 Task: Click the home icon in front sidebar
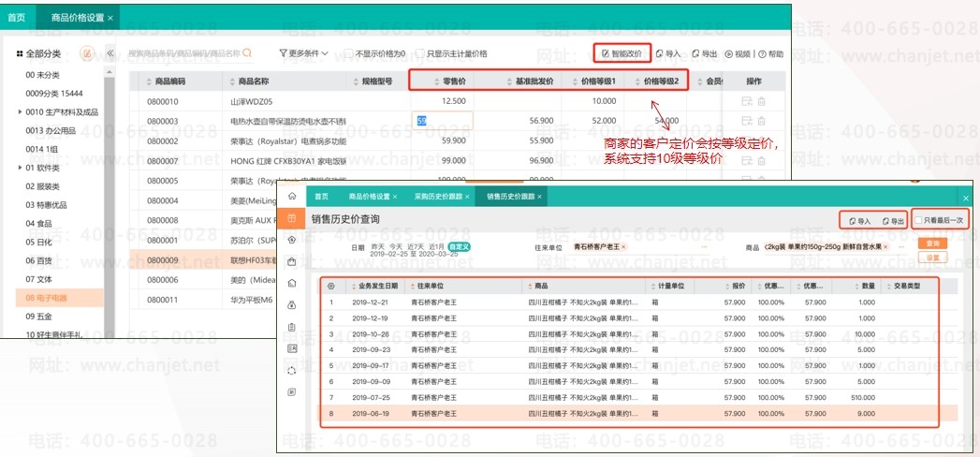[x=292, y=197]
